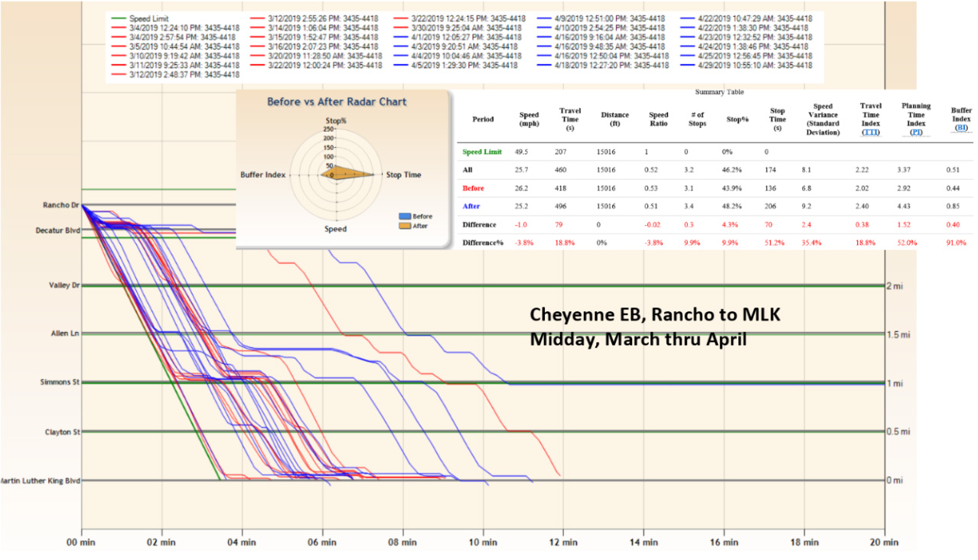Screen dimensions: 978x560
Task: Click the Valley Dr intersection label
Action: pyautogui.click(x=64, y=285)
